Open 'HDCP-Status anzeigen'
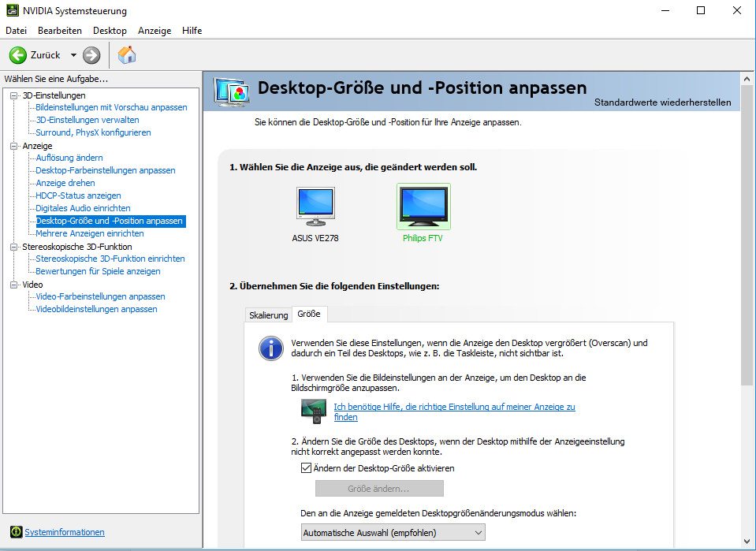This screenshot has height=551, width=756. pyautogui.click(x=78, y=195)
